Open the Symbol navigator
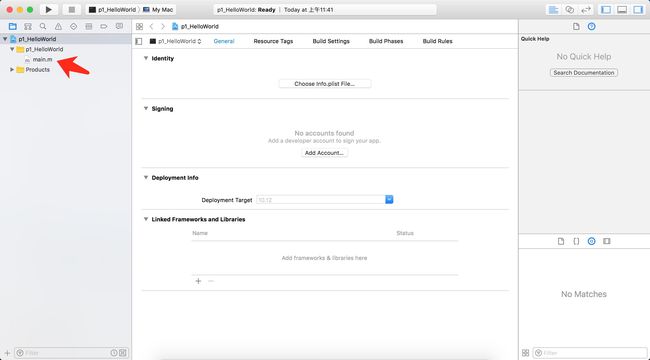This screenshot has width=650, height=360. click(28, 27)
